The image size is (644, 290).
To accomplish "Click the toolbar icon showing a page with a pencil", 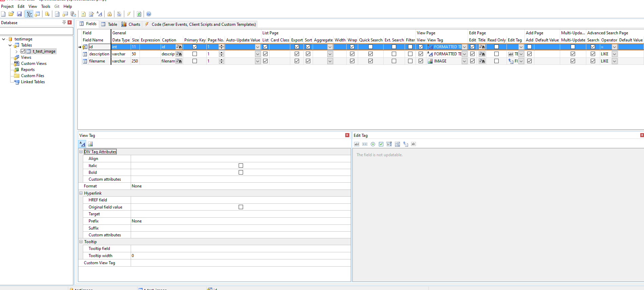I will pos(91,14).
